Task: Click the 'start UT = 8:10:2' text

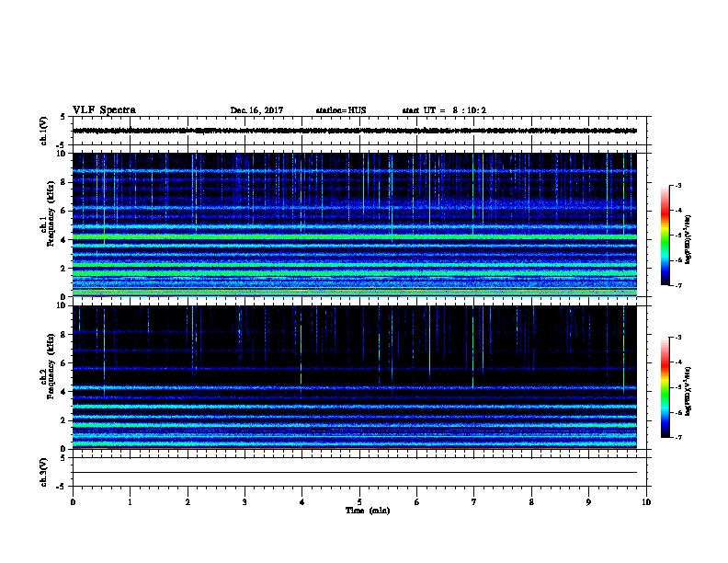Action: tap(444, 110)
